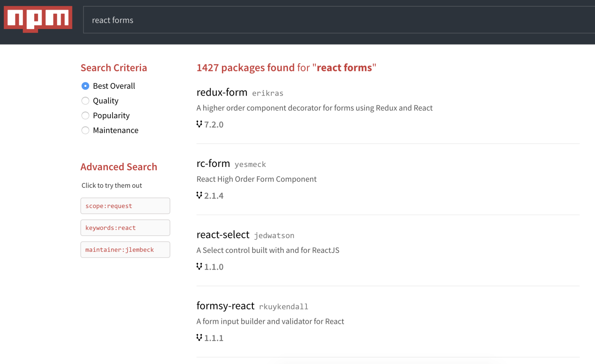Image resolution: width=595 pixels, height=364 pixels.
Task: Click version number 2.1.4
Action: 214,196
